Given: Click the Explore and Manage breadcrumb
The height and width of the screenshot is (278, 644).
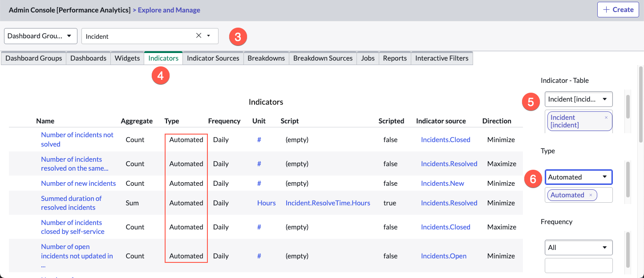Looking at the screenshot, I should coord(169,10).
